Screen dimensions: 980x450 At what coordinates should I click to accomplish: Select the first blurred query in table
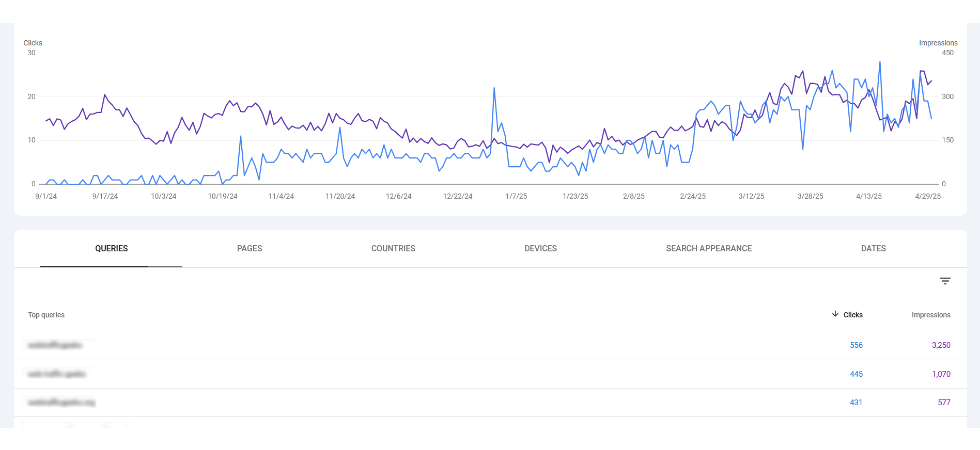55,345
